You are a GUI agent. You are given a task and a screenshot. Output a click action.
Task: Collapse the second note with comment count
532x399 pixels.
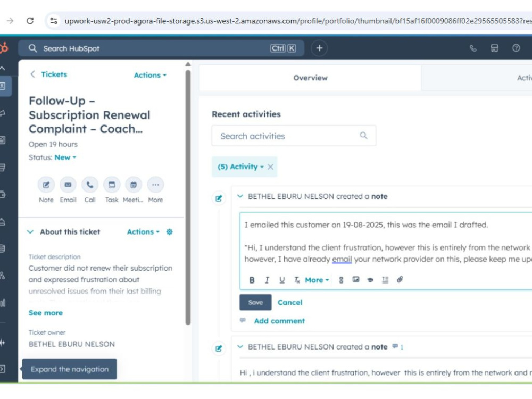click(x=240, y=347)
